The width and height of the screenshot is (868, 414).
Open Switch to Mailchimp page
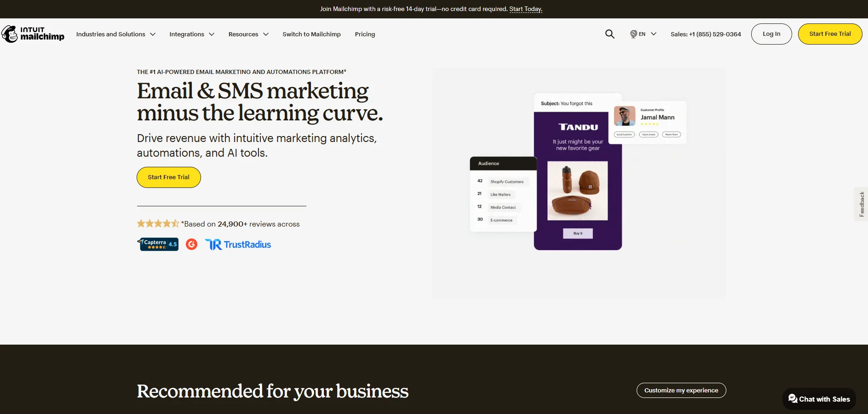click(x=311, y=34)
